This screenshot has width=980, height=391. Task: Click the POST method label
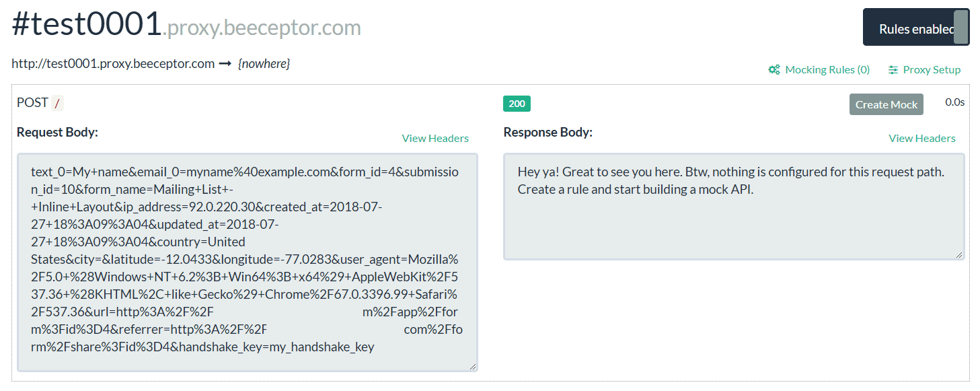pyautogui.click(x=32, y=102)
